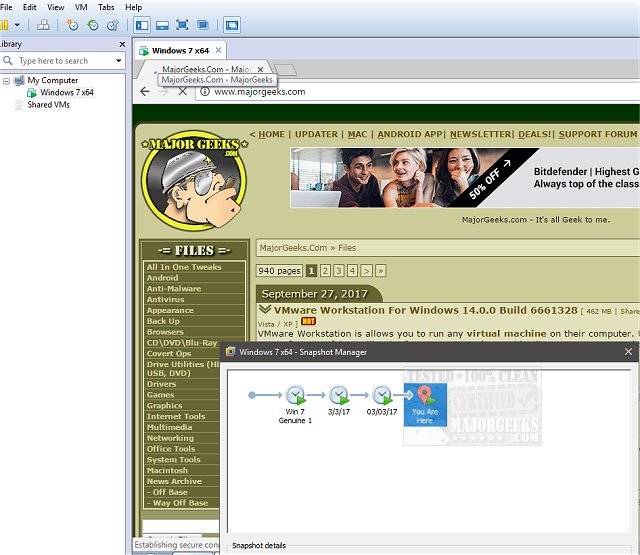This screenshot has height=555, width=640.
Task: Close the MajorGeeks.Com browser tab
Action: pos(260,69)
